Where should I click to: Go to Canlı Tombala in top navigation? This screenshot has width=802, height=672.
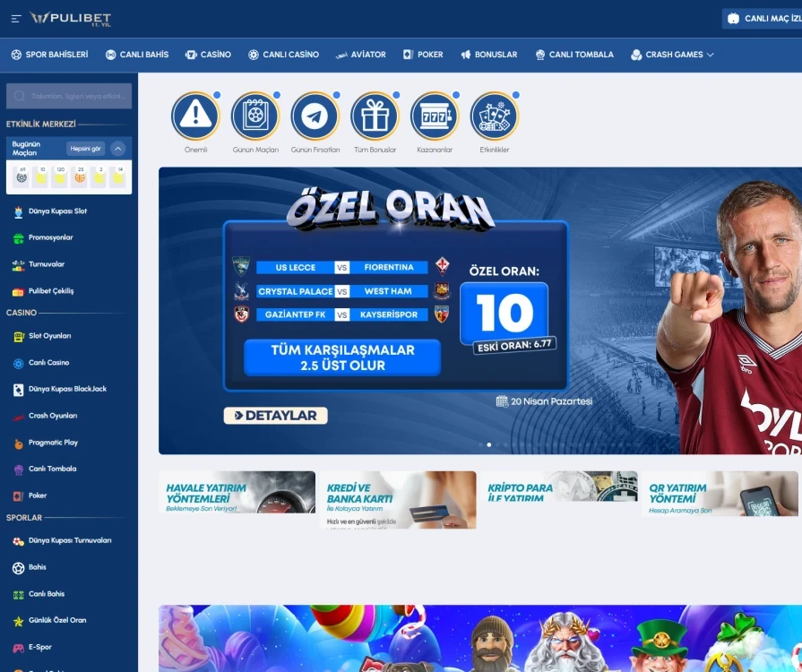[x=574, y=55]
